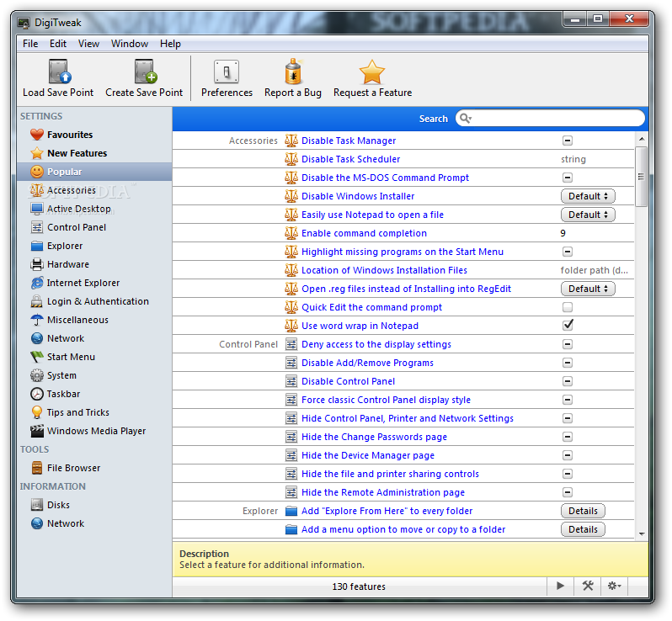Open File Browser tool icon
Viewport: 672px width, 621px height.
37,468
